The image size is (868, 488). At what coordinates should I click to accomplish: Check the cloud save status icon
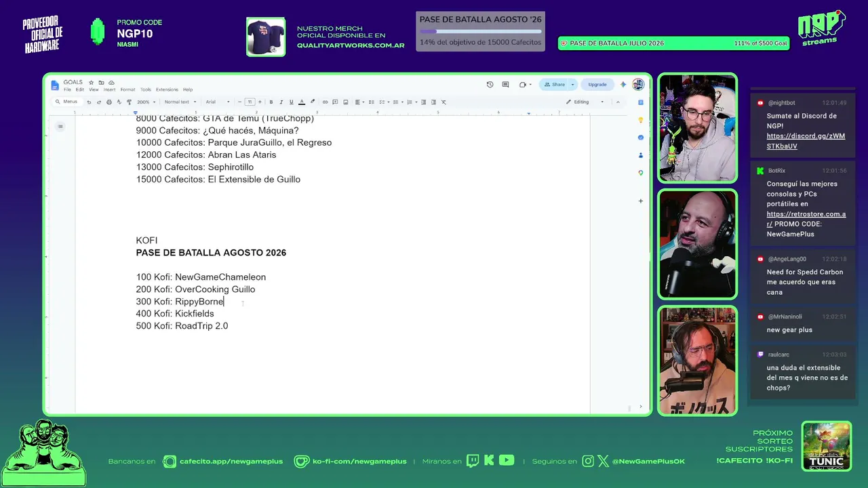pos(111,82)
